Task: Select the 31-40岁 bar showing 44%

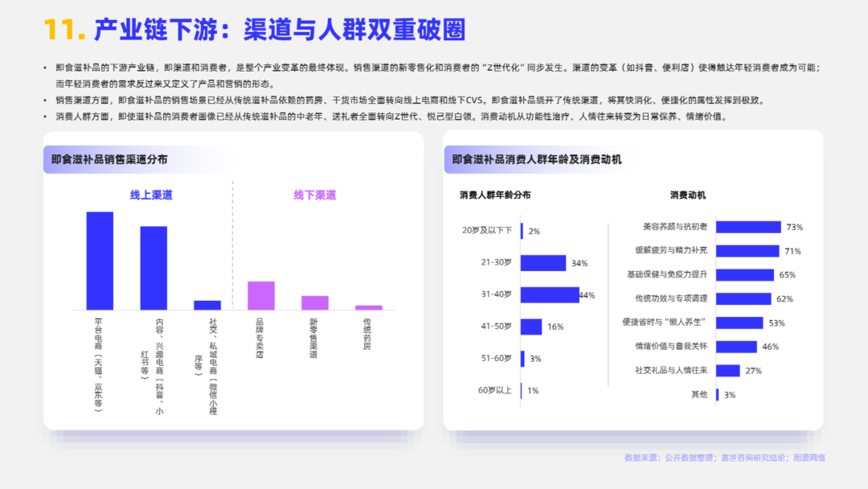Action: (550, 295)
